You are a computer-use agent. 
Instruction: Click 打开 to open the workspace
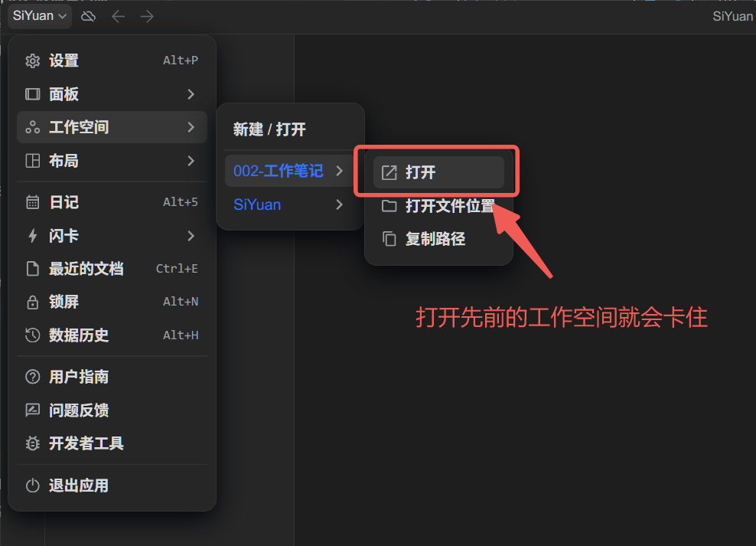(438, 172)
